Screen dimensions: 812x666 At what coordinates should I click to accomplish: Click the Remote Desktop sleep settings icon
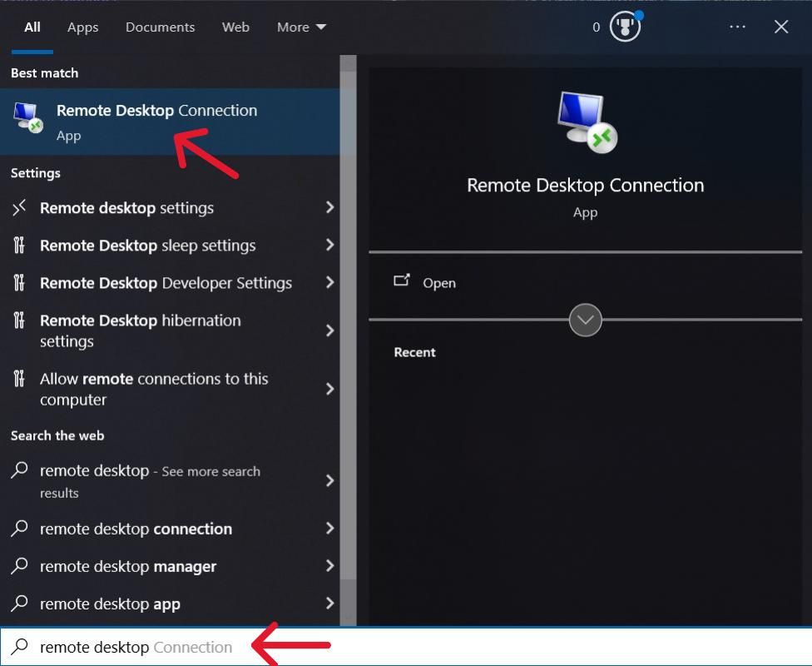coord(19,245)
